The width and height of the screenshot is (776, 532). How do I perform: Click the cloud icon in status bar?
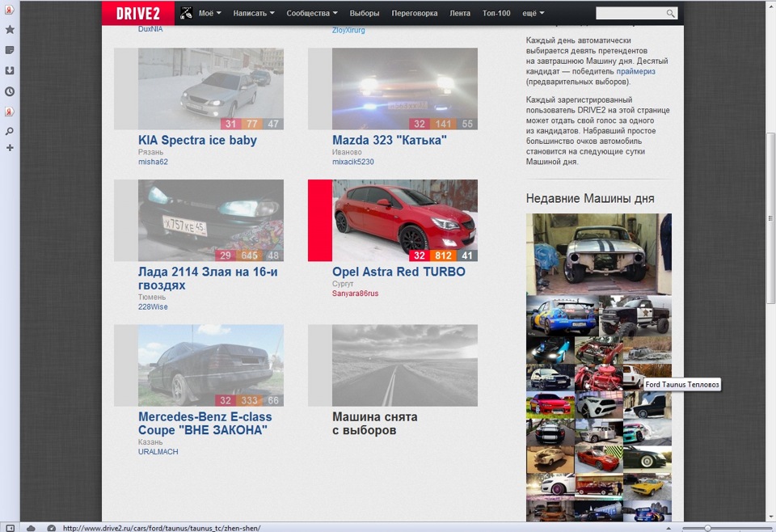[x=31, y=528]
